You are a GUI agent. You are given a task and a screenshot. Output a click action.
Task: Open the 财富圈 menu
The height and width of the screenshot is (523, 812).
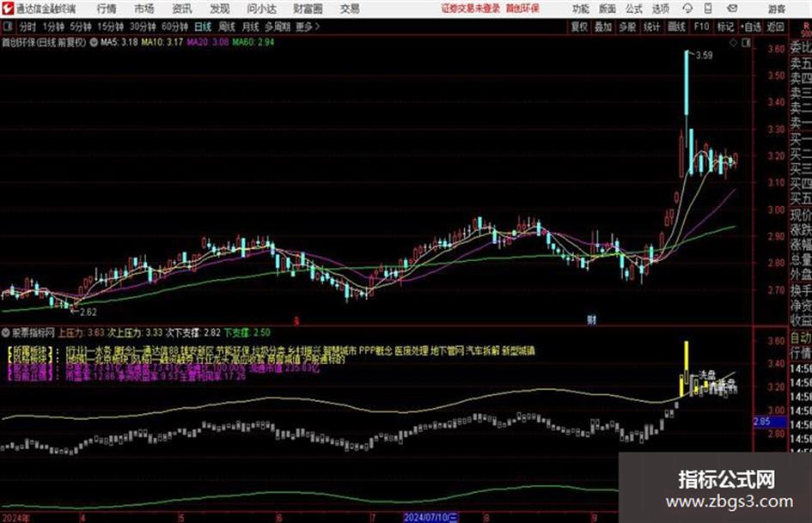pyautogui.click(x=308, y=9)
